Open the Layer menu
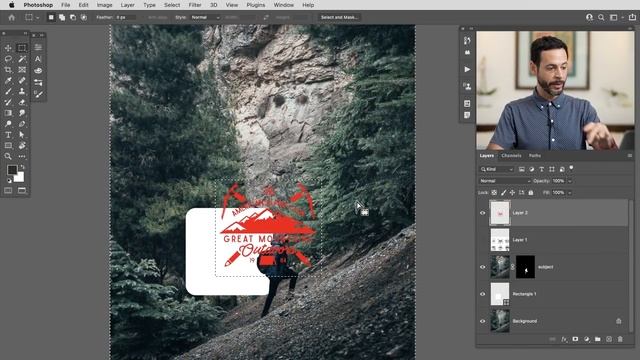This screenshot has height=360, width=640. click(x=127, y=5)
